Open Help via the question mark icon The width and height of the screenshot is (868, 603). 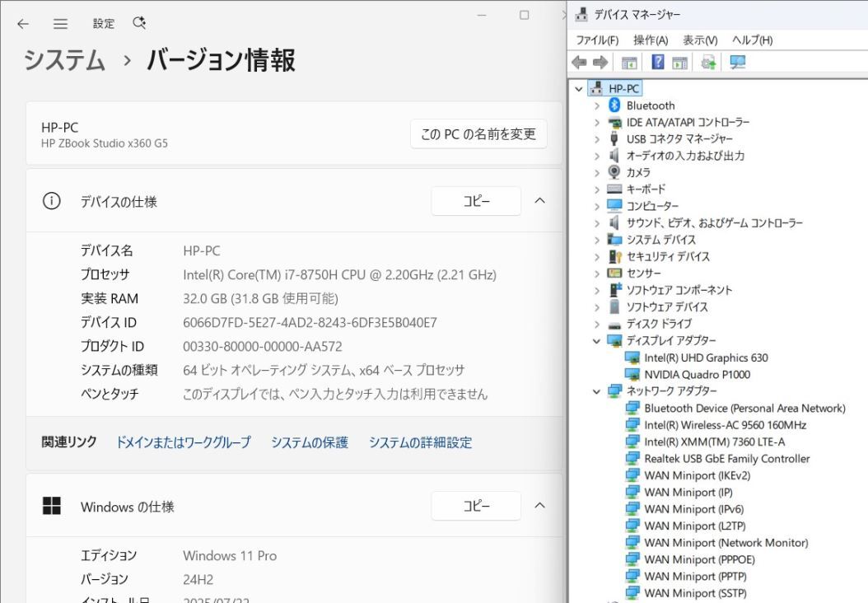click(659, 61)
